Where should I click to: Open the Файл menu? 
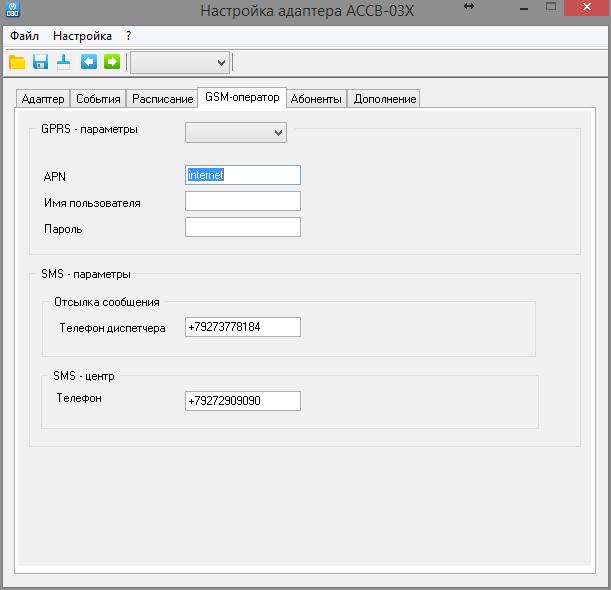click(24, 36)
